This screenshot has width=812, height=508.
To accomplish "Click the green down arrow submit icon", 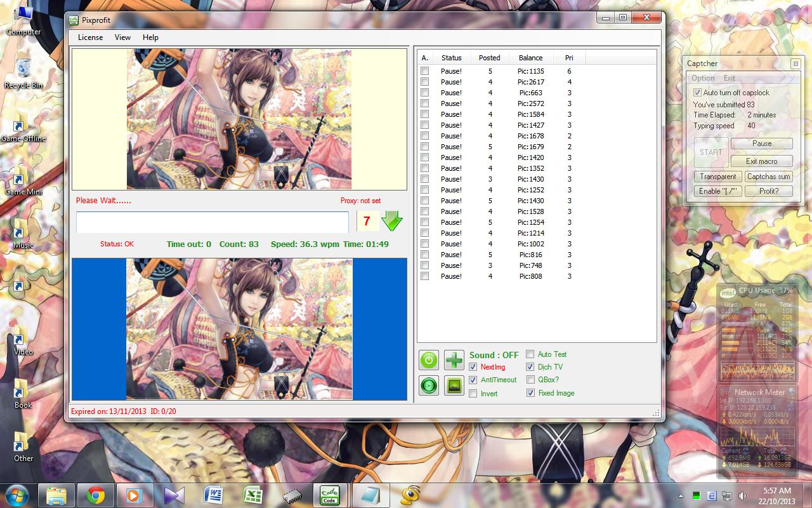I will click(392, 221).
